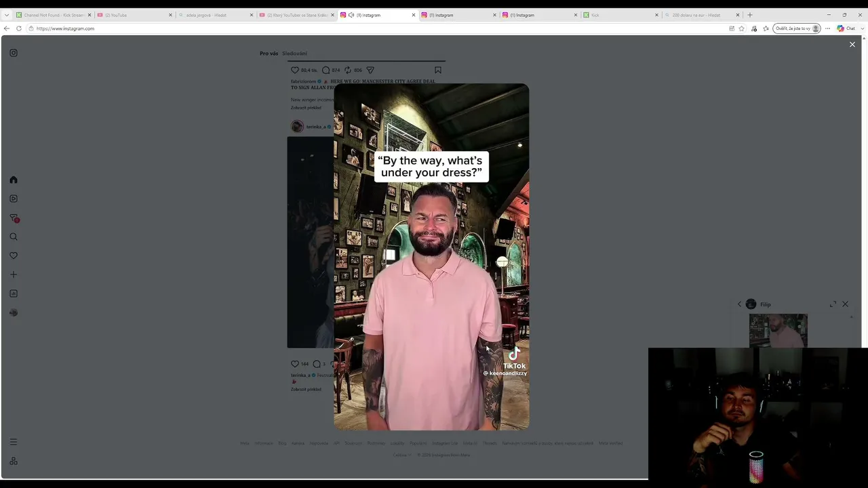Close the Filip chat popup
Image resolution: width=868 pixels, height=488 pixels.
point(845,304)
